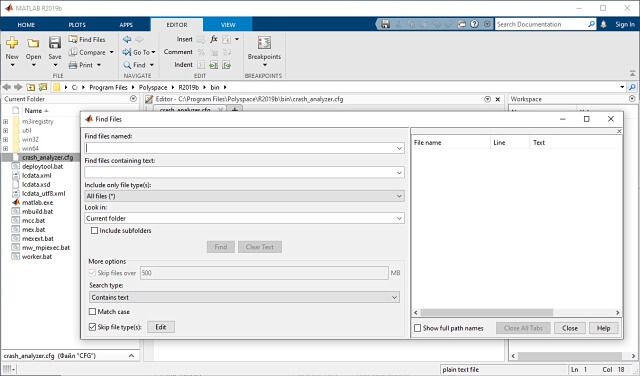
Task: Select matlab.exe in folder list
Action: coord(37,202)
